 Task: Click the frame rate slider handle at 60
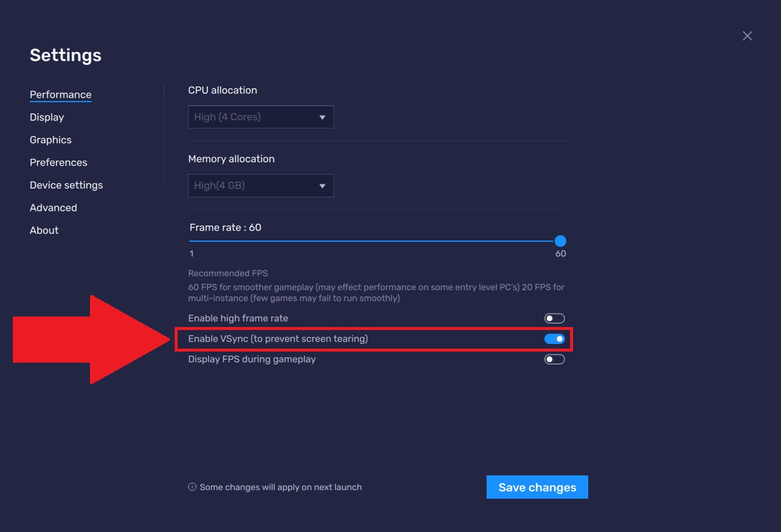[560, 241]
